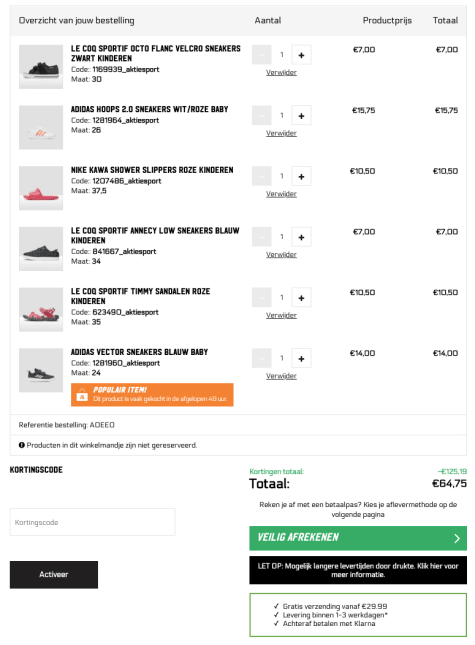Click minus button for Nike Kawa slippers

262,176
